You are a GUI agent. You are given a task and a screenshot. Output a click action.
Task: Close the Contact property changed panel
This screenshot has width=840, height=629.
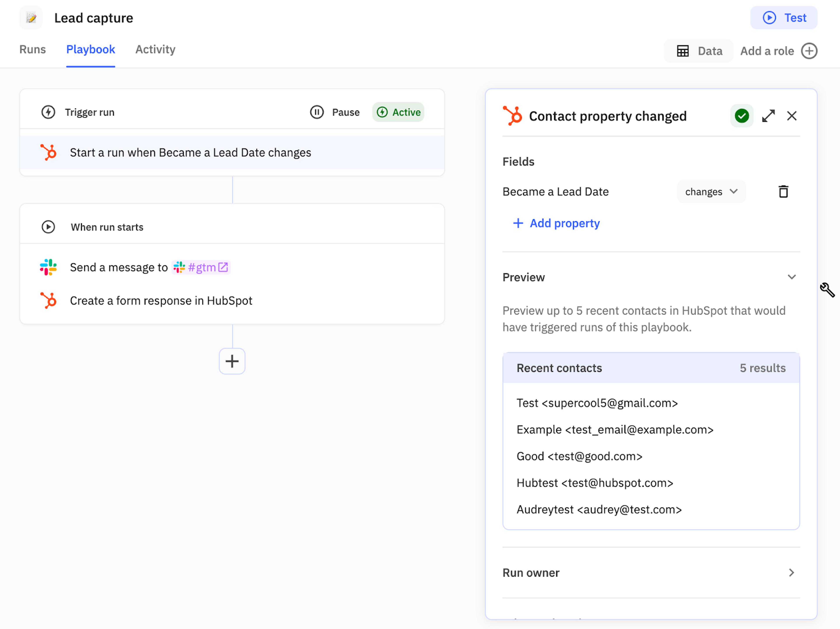coord(791,116)
